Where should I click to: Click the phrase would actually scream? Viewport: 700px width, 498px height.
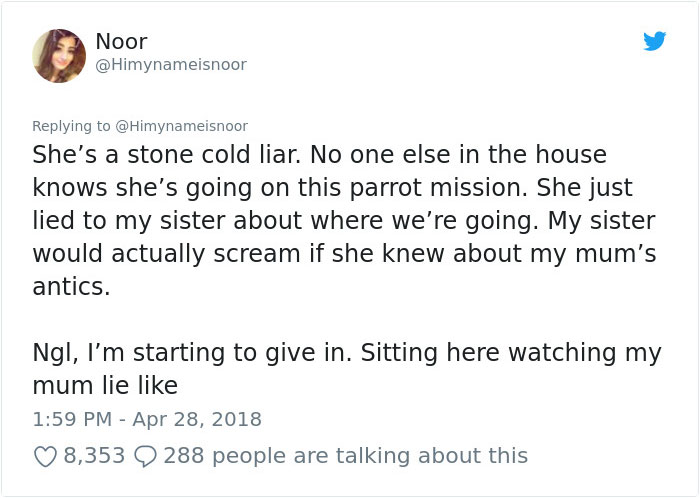(166, 253)
